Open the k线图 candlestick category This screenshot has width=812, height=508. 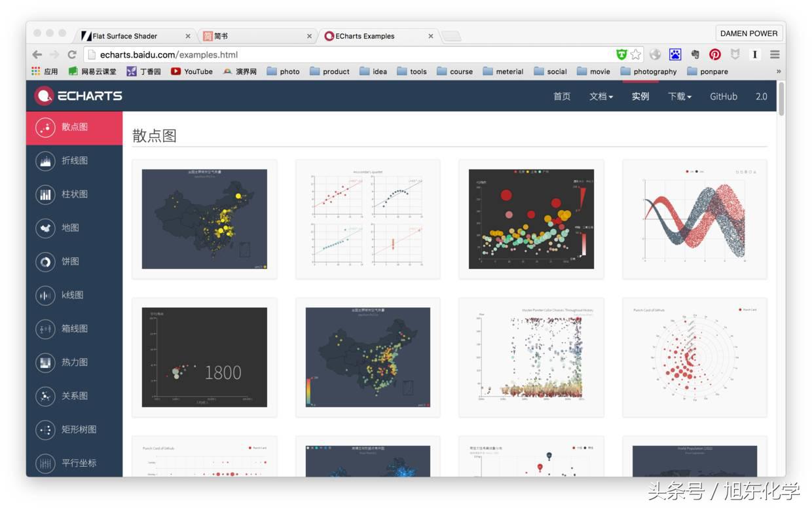tap(74, 295)
